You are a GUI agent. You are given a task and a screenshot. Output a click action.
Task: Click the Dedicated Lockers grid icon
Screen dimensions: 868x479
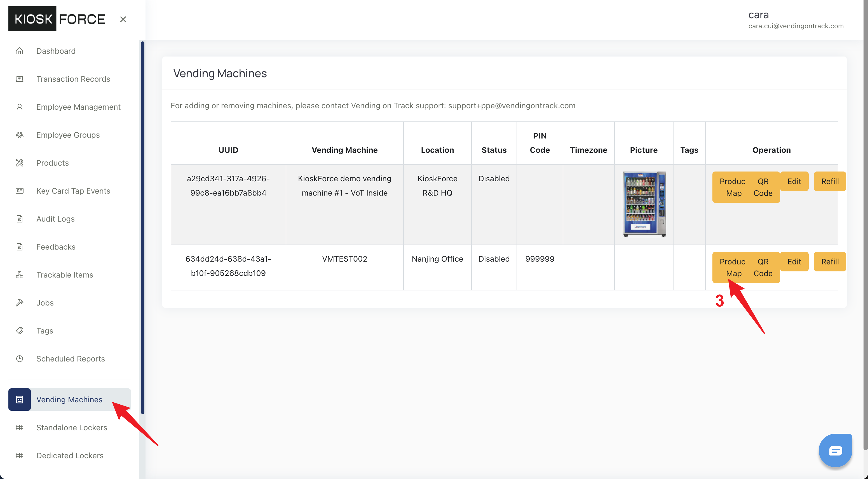[20, 455]
